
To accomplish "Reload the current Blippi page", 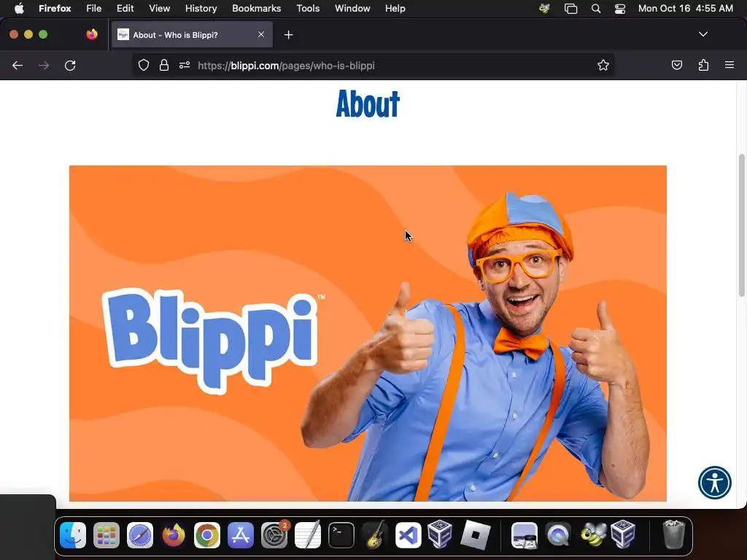I will click(70, 65).
